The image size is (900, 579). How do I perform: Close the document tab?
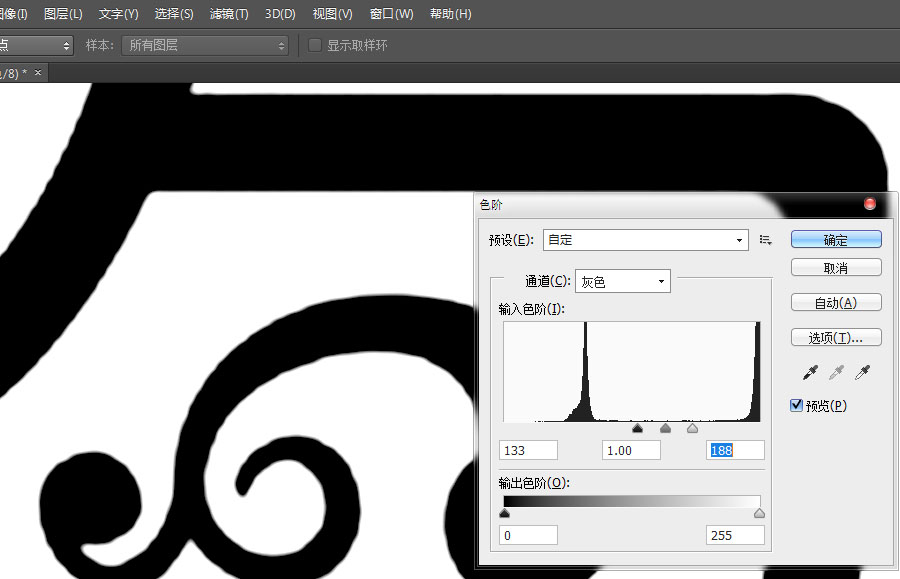coord(38,74)
